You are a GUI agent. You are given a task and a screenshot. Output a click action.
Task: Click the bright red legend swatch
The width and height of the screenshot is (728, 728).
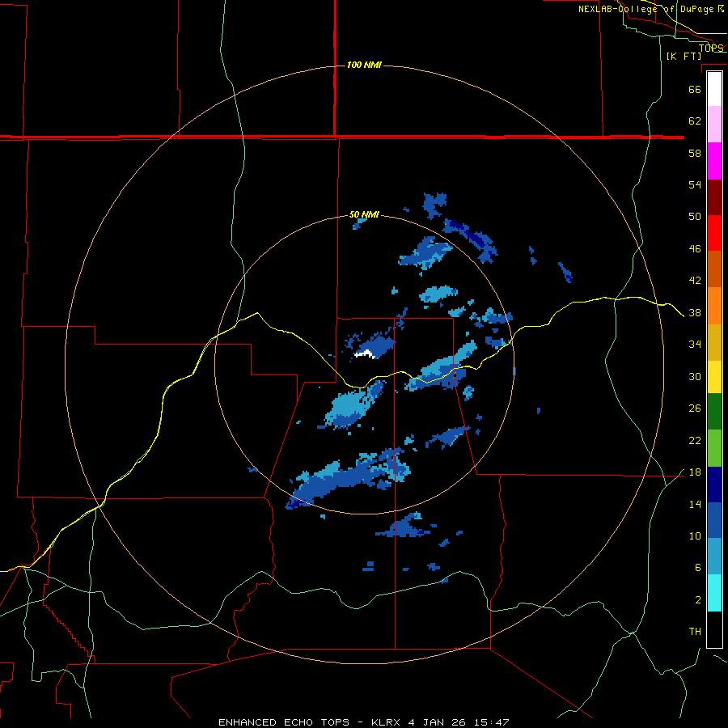pos(714,233)
